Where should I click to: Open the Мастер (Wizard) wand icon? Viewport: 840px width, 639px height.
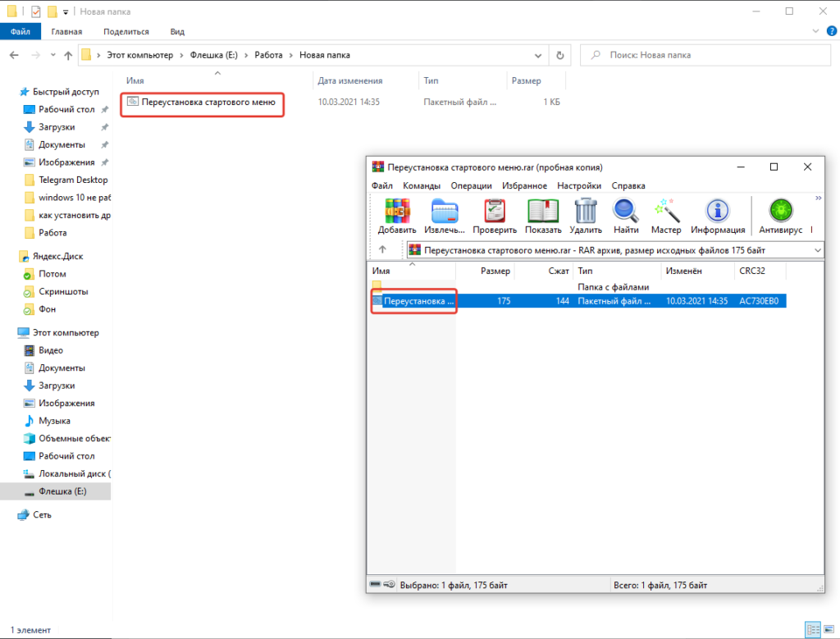pyautogui.click(x=666, y=215)
